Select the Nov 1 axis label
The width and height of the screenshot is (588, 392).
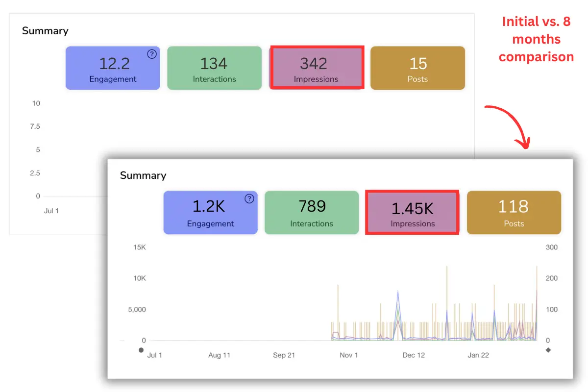[348, 355]
